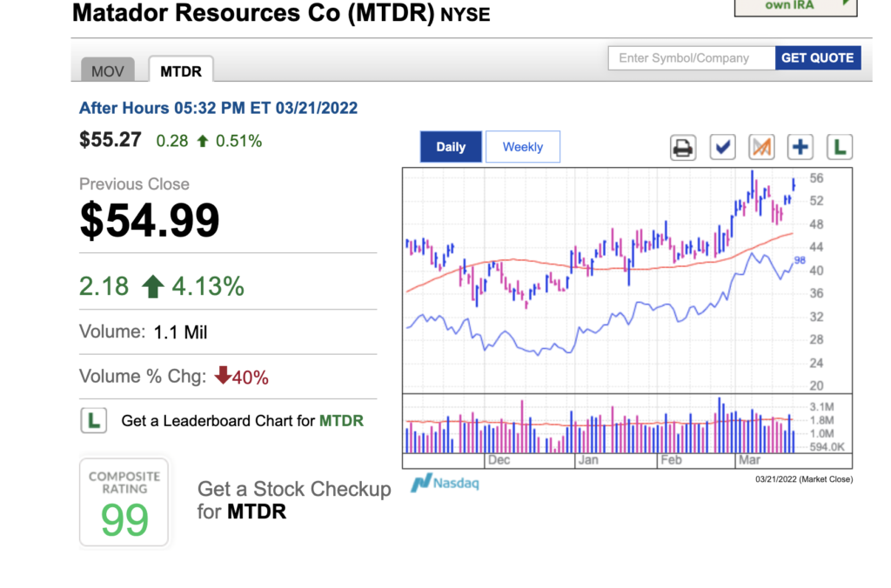Click the blue plus icon above chart
The image size is (891, 588).
click(801, 148)
